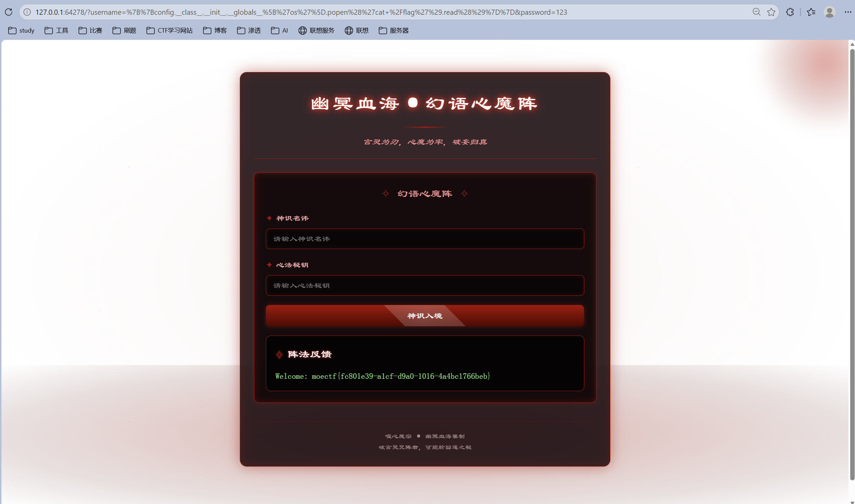Screen dimensions: 855x504
Task: Open the 渗透 bookmarks folder
Action: [249, 31]
